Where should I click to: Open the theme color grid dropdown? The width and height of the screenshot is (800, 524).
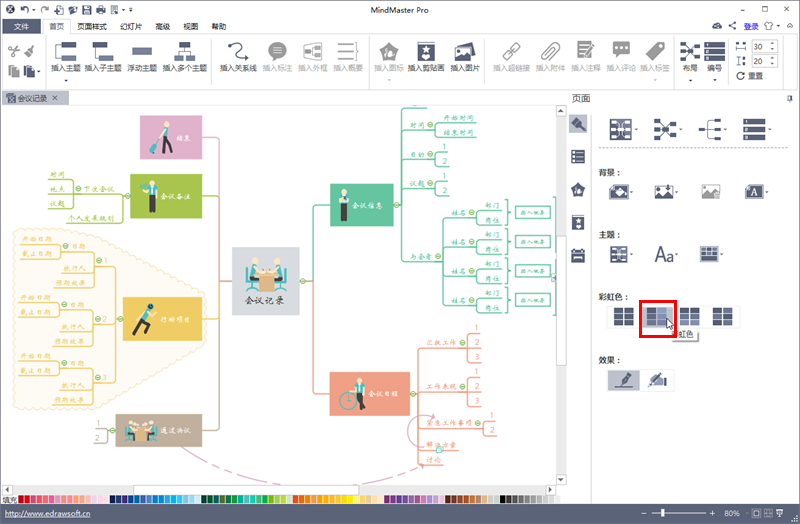click(x=721, y=254)
